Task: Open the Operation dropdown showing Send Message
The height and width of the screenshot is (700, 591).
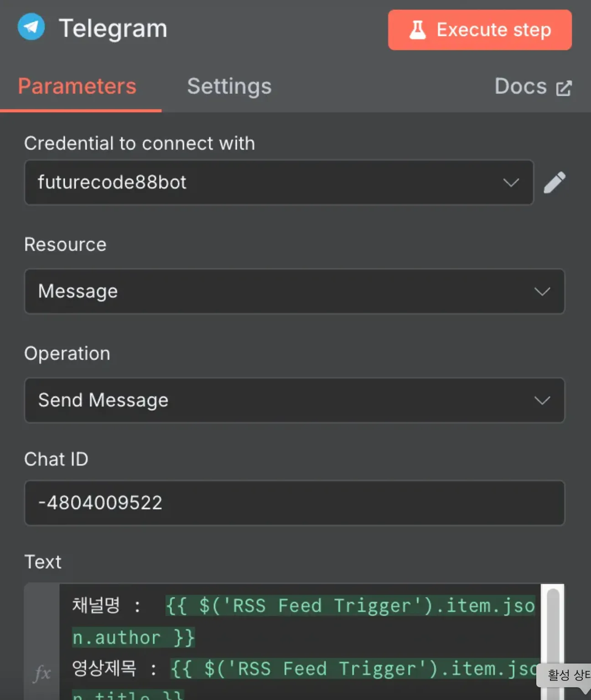Action: [294, 400]
